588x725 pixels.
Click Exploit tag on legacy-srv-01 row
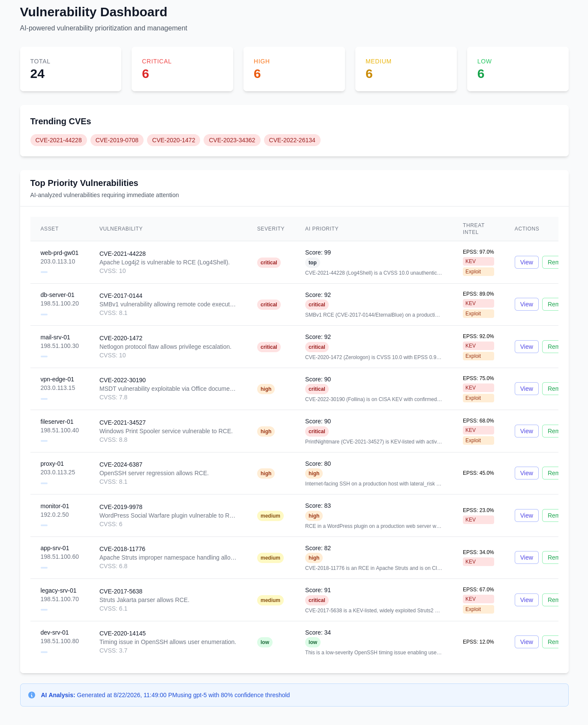pyautogui.click(x=478, y=609)
